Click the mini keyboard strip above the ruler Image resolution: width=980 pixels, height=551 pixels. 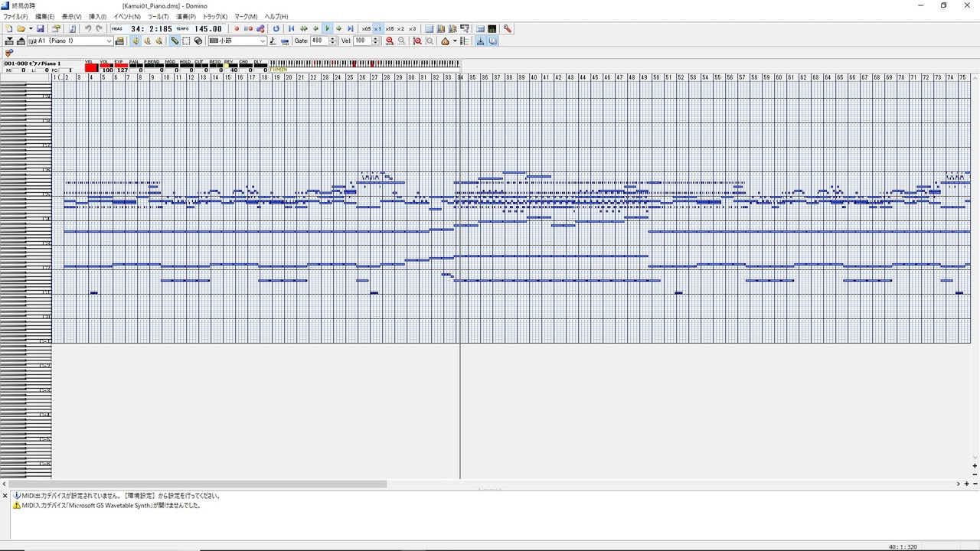pos(364,64)
